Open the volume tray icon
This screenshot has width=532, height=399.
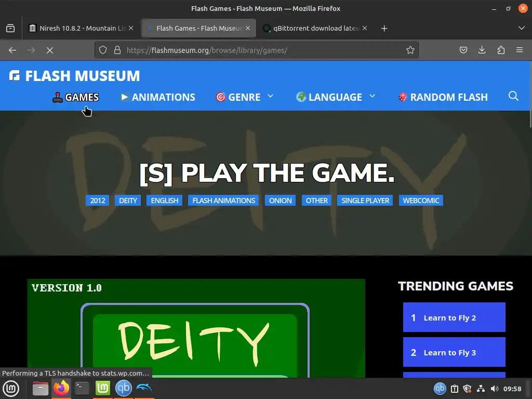click(x=495, y=389)
